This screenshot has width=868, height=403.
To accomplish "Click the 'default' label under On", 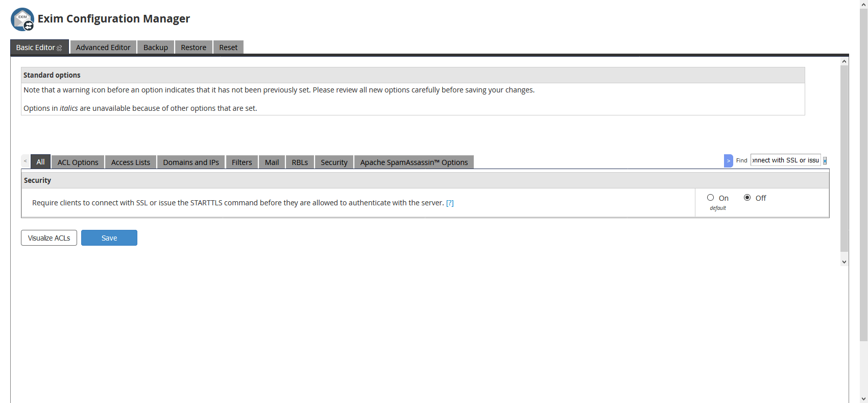I will pos(718,208).
